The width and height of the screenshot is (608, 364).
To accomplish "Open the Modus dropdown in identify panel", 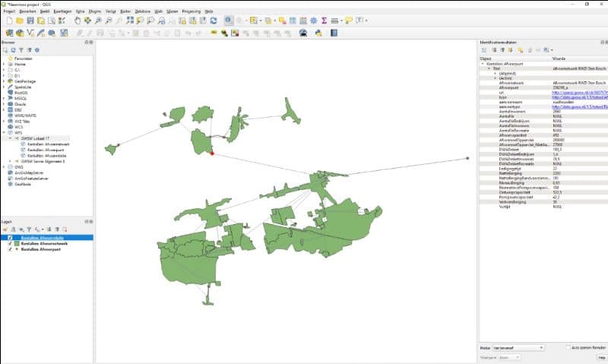I will coord(518,347).
